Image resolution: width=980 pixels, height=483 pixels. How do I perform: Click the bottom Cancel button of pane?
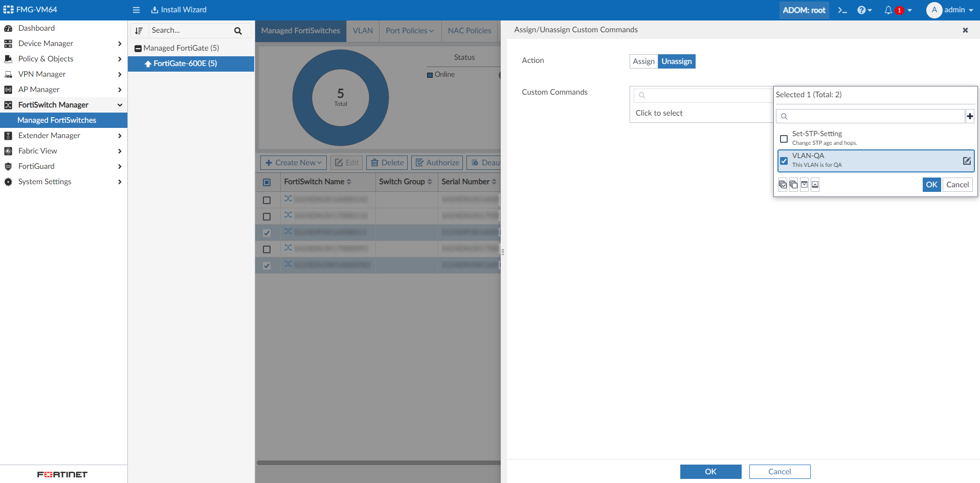(x=779, y=472)
